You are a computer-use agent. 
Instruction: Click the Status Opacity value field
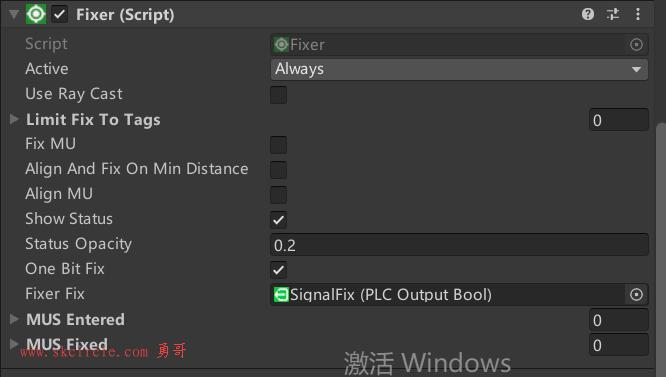pos(459,245)
